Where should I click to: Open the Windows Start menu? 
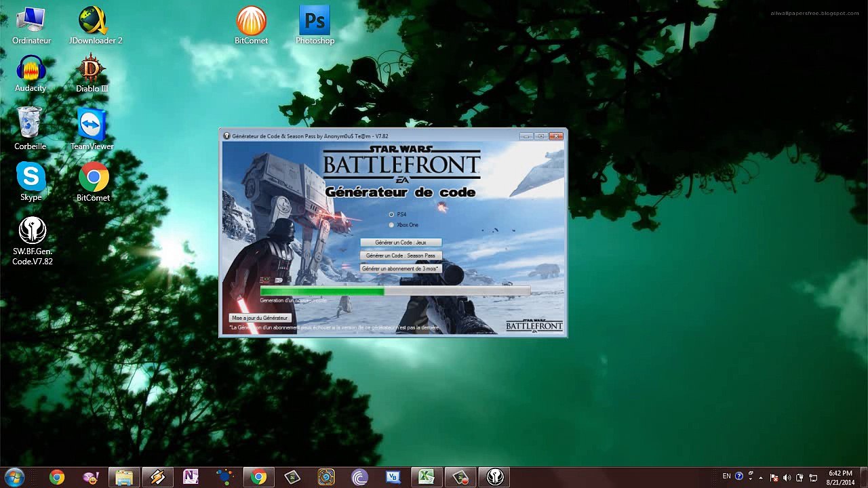tap(14, 477)
